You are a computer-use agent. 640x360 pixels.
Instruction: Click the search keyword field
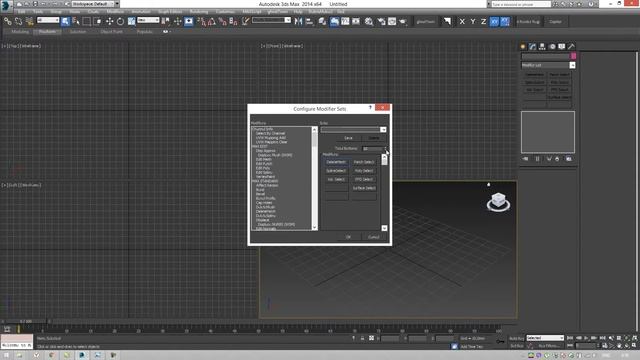[521, 4]
